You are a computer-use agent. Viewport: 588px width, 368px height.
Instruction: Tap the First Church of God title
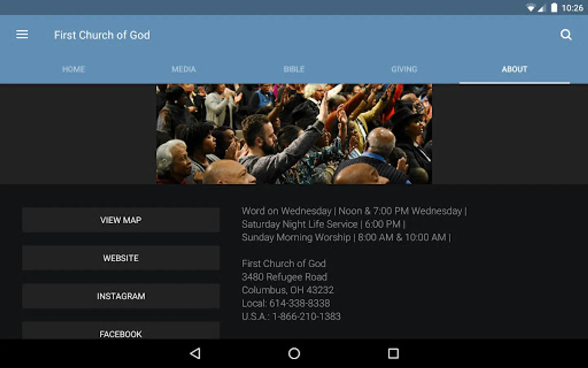[102, 35]
